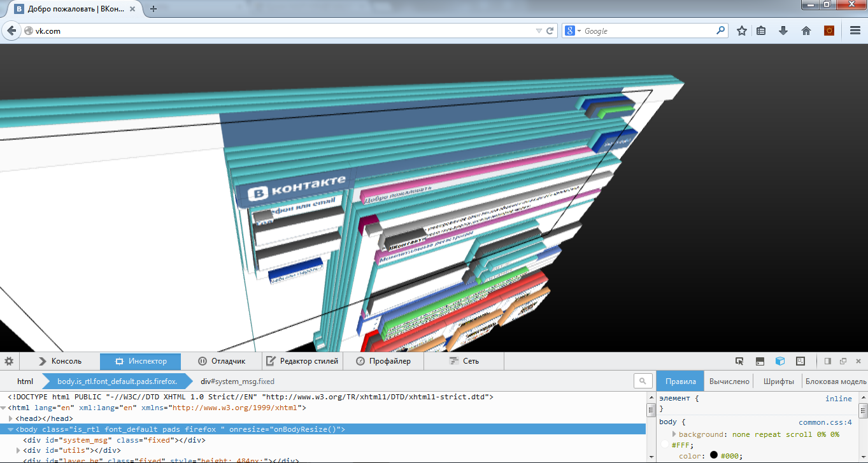
Task: Go to the Firefox home page icon
Action: point(806,31)
